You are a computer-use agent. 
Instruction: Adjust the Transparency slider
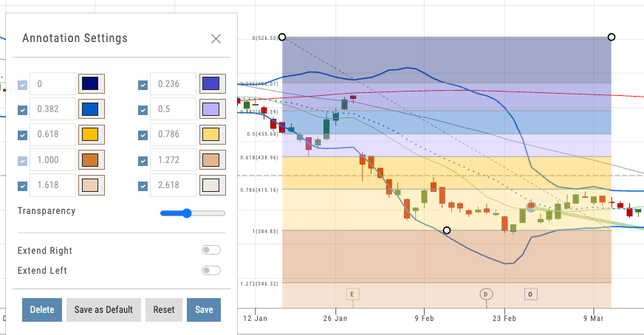(x=187, y=213)
